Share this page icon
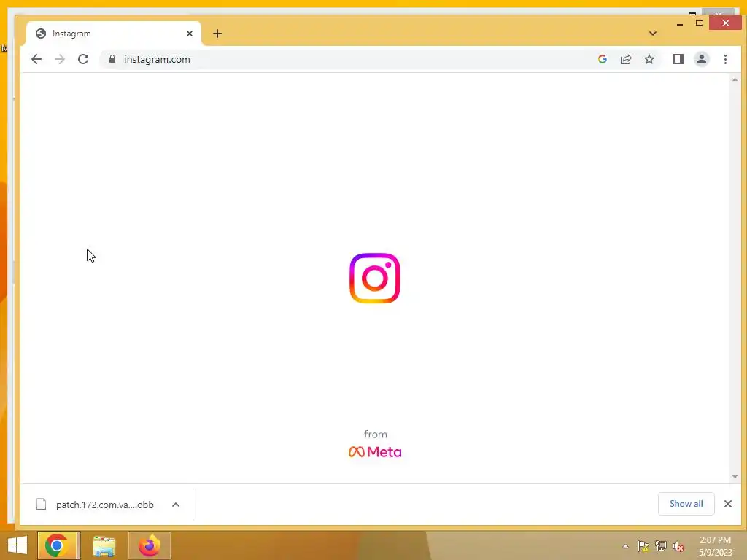This screenshot has height=560, width=747. coord(625,59)
